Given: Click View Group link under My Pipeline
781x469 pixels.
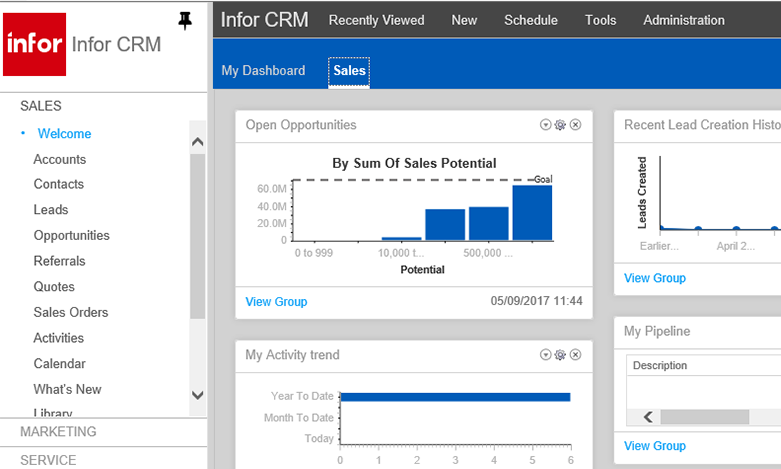Looking at the screenshot, I should [x=655, y=446].
